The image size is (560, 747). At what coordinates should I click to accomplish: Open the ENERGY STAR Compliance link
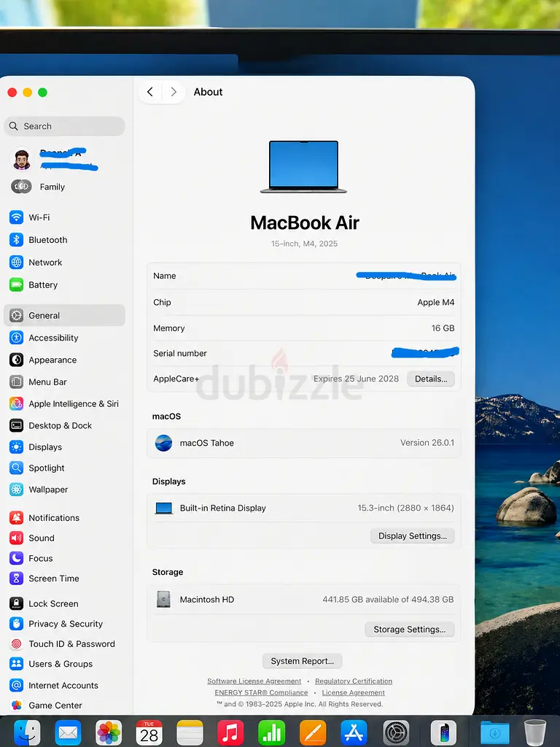click(x=261, y=693)
